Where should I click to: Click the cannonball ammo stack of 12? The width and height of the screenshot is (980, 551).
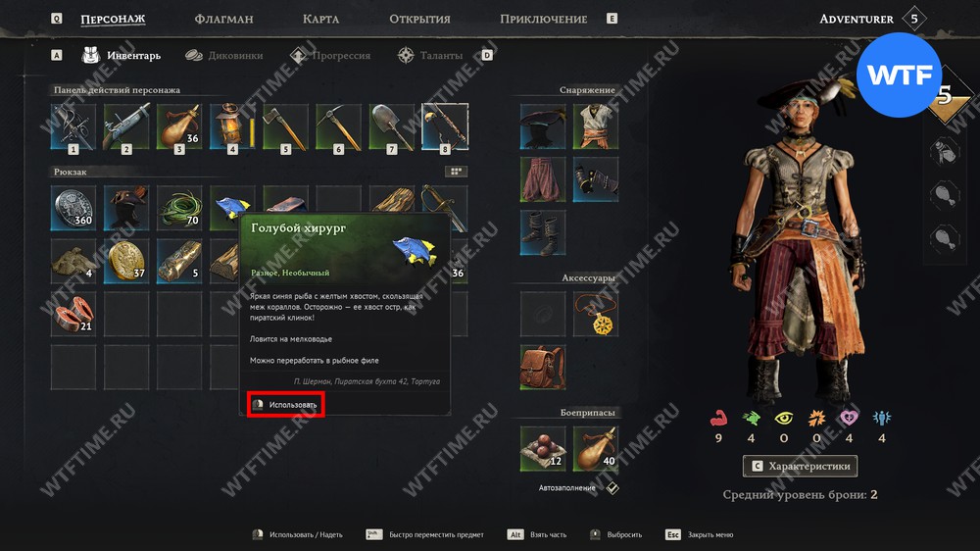click(x=543, y=448)
